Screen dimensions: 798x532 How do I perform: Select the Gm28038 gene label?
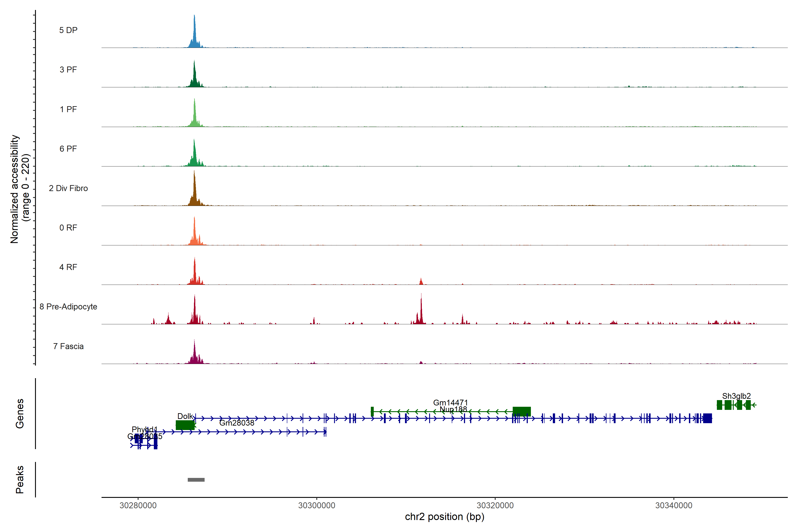click(x=237, y=423)
